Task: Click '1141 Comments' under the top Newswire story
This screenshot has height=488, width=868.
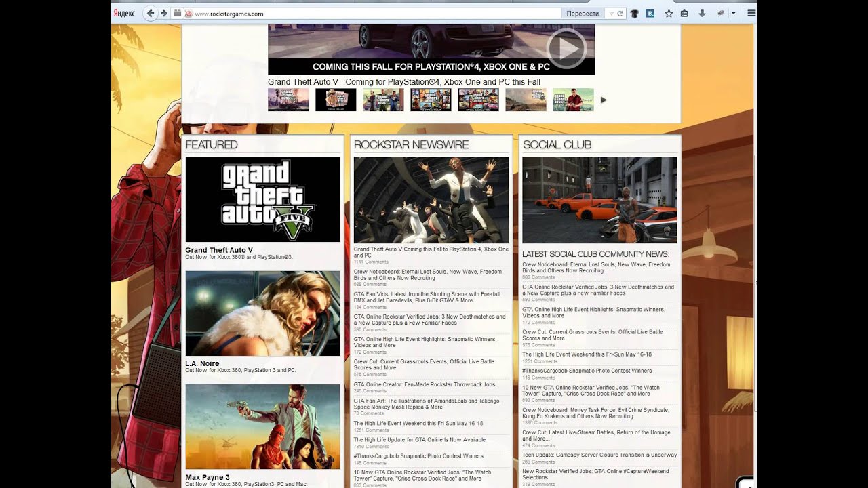Action: [371, 262]
